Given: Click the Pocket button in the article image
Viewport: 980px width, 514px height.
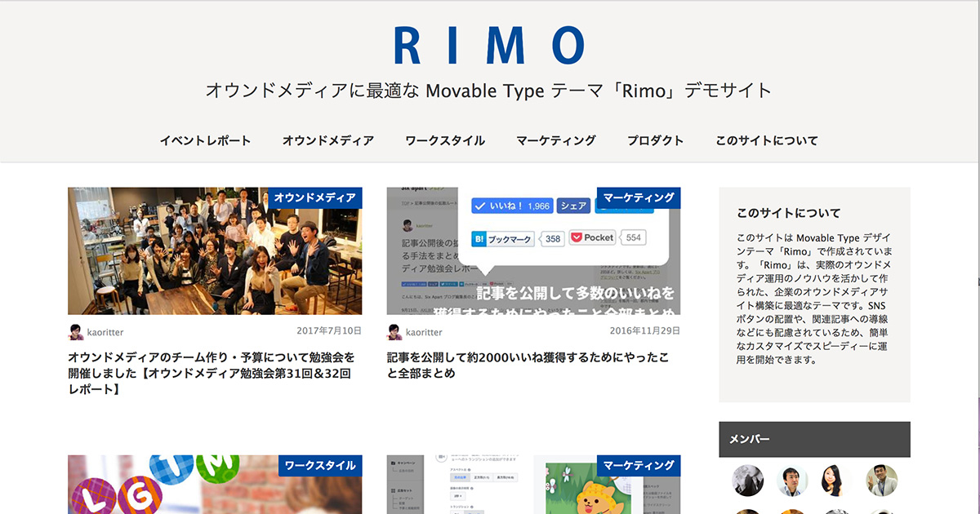Looking at the screenshot, I should [x=592, y=237].
